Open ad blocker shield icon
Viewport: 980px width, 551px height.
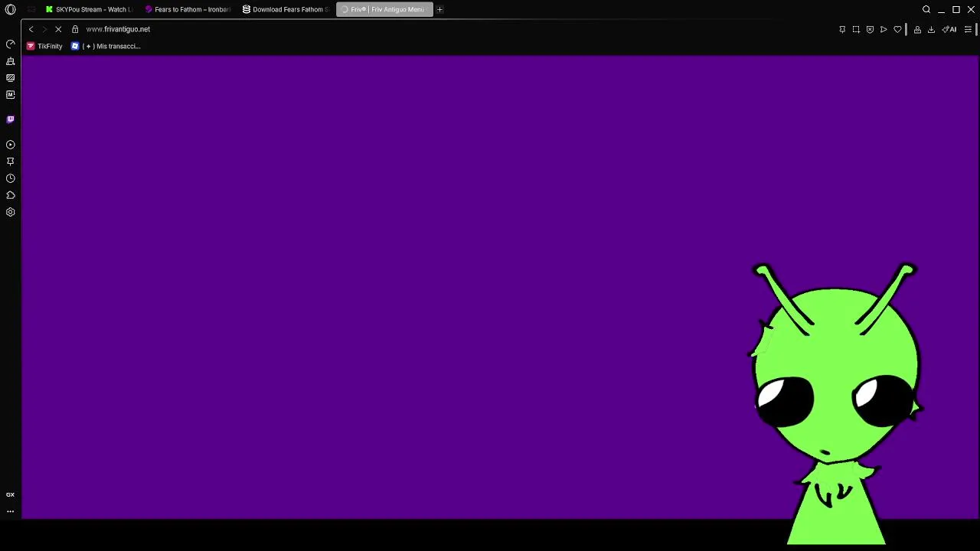[x=870, y=29]
